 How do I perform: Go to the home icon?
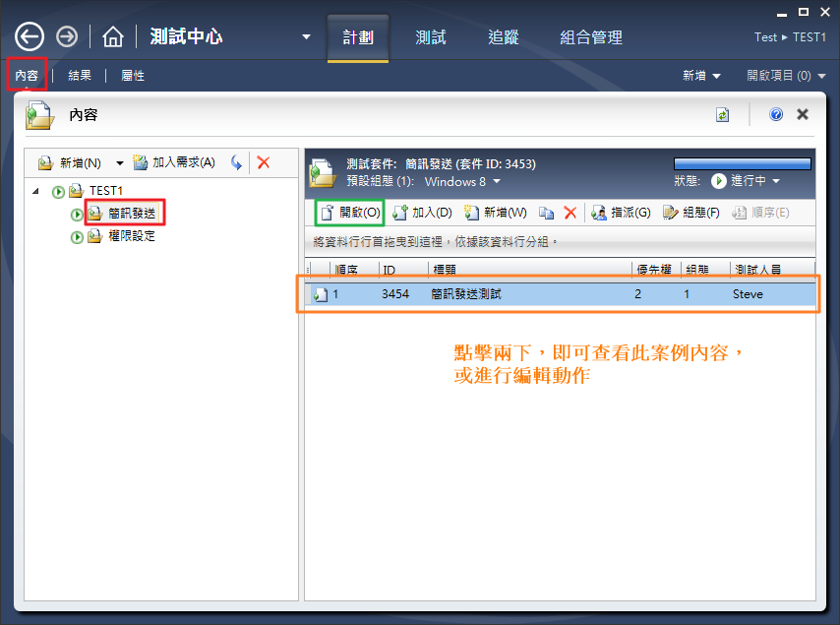(x=112, y=37)
